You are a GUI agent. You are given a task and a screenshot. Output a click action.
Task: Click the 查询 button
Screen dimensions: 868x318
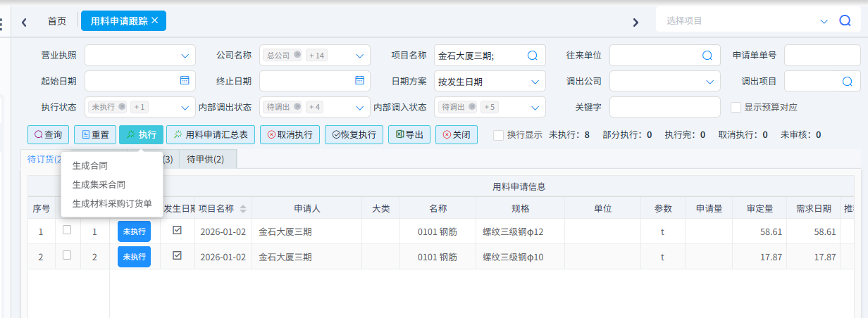(x=48, y=134)
